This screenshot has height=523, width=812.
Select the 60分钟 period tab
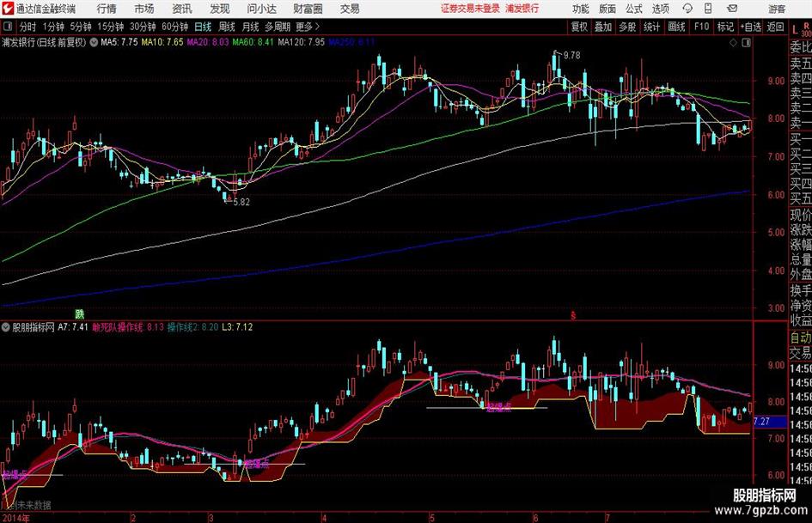pos(174,27)
